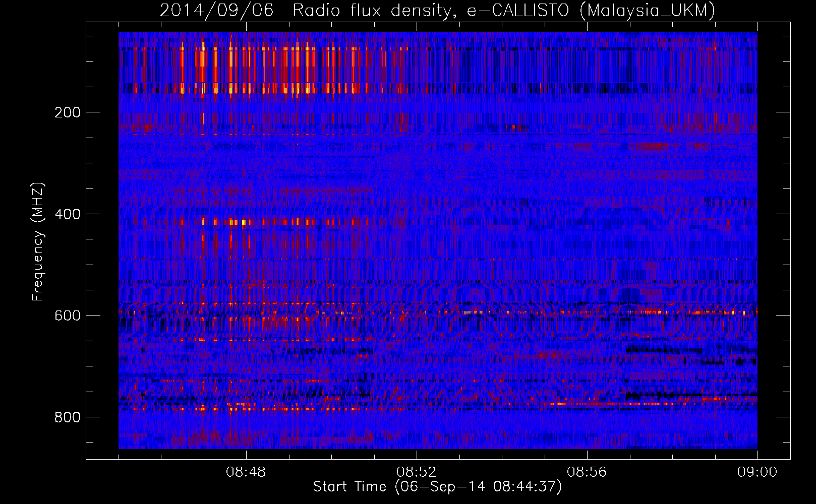816x504 pixels.
Task: Click the Start Time axis caption
Action: pyautogui.click(x=437, y=487)
